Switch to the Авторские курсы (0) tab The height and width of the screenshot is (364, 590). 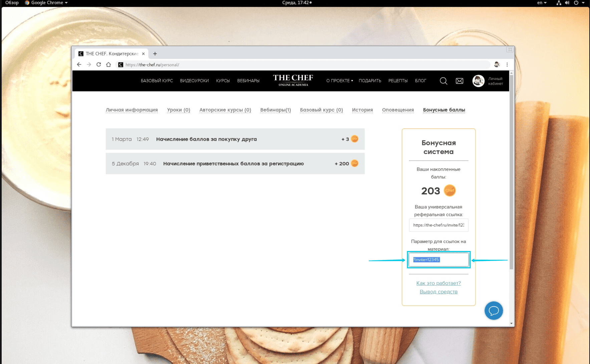pyautogui.click(x=225, y=110)
